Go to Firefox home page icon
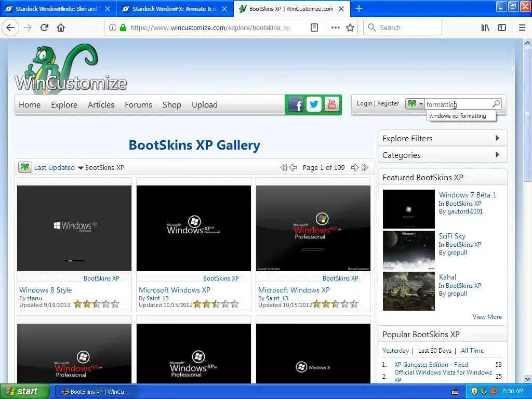The width and height of the screenshot is (532, 399). click(x=61, y=28)
